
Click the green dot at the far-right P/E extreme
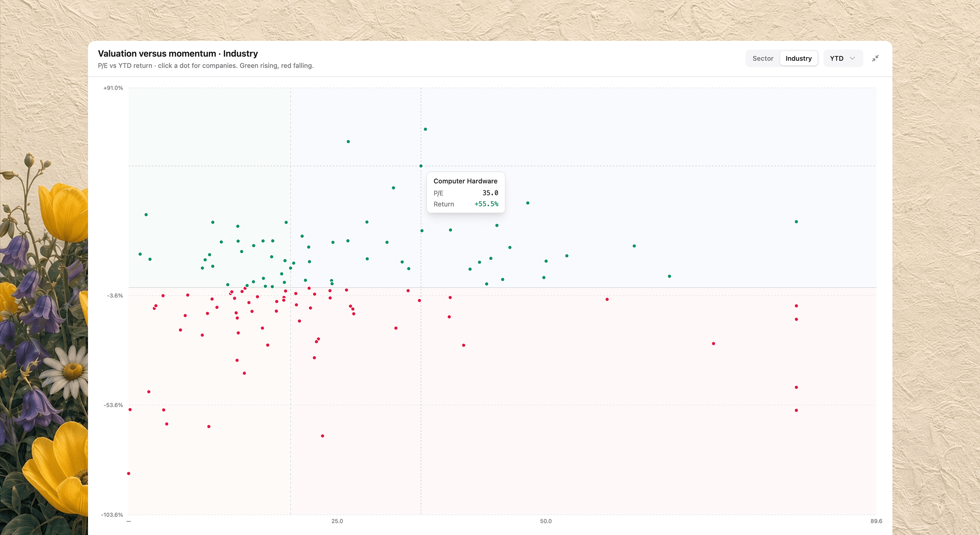796,222
